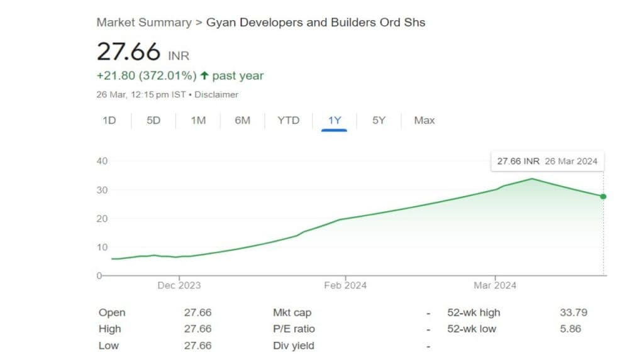This screenshot has width=644, height=362.
Task: Switch to the 5D time range
Action: click(x=153, y=120)
